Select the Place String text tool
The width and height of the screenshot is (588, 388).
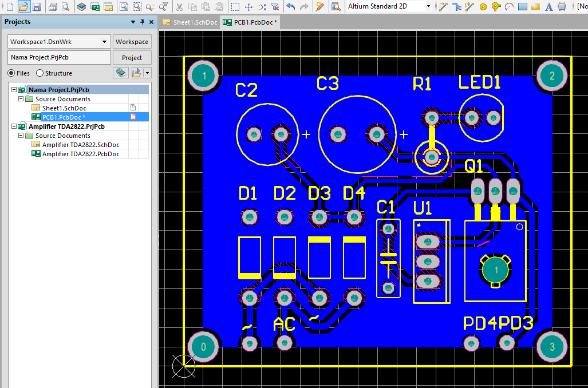pos(548,7)
